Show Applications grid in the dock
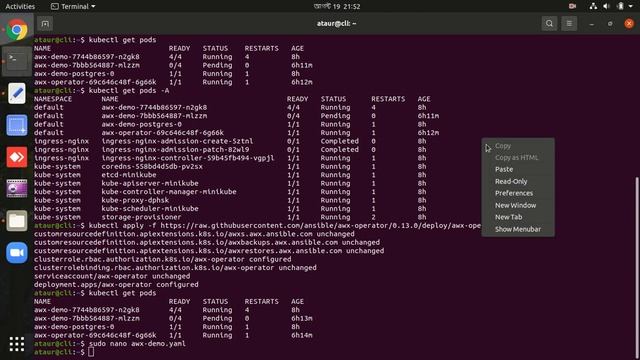The width and height of the screenshot is (640, 360). tap(17, 344)
